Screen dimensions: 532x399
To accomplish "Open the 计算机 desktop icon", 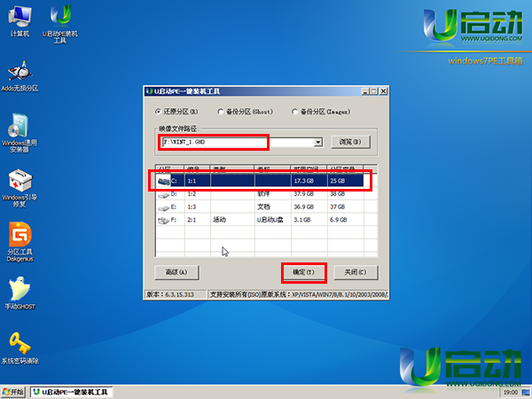I will click(20, 21).
